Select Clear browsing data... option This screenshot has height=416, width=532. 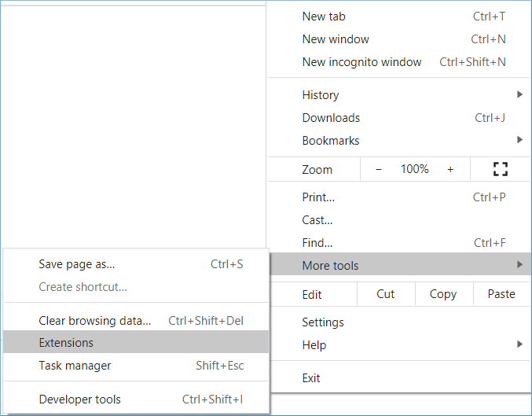[136, 321]
